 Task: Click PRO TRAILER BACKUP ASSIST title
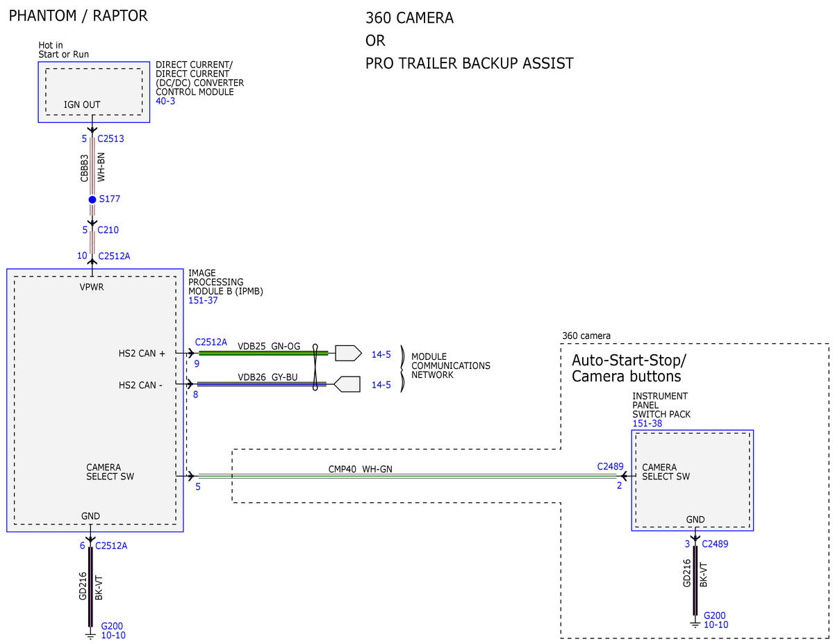(470, 63)
